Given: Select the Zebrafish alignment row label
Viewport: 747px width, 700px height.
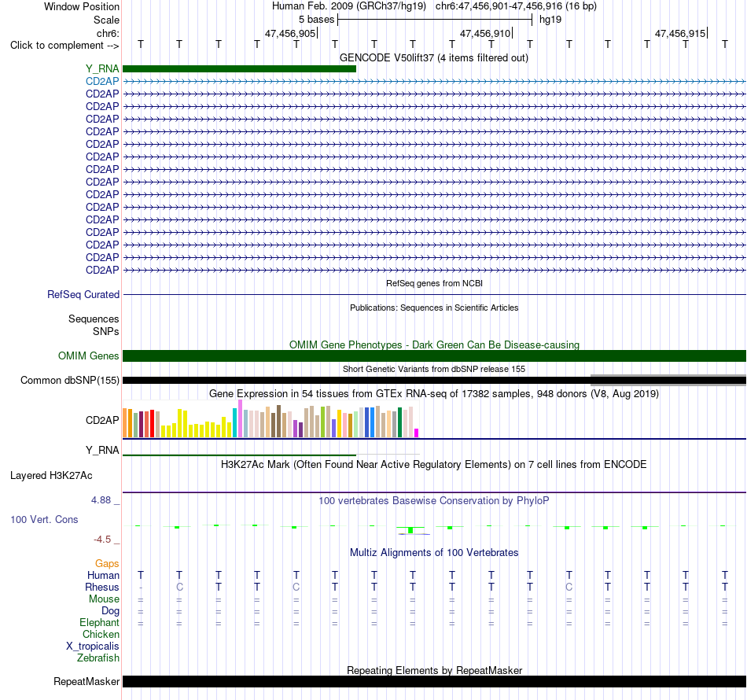Looking at the screenshot, I should tap(98, 658).
